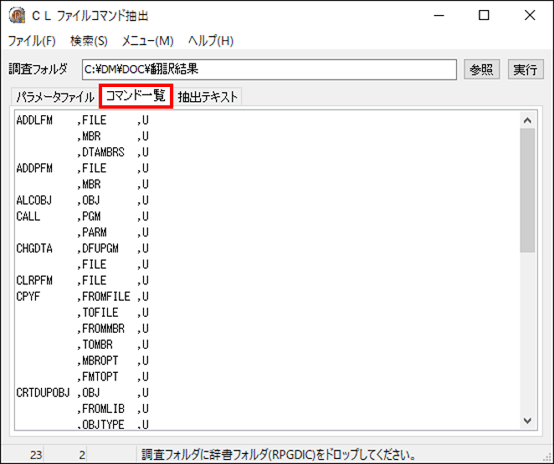The width and height of the screenshot is (554, 464).
Task: Click the scrollbar up arrow
Action: [528, 121]
